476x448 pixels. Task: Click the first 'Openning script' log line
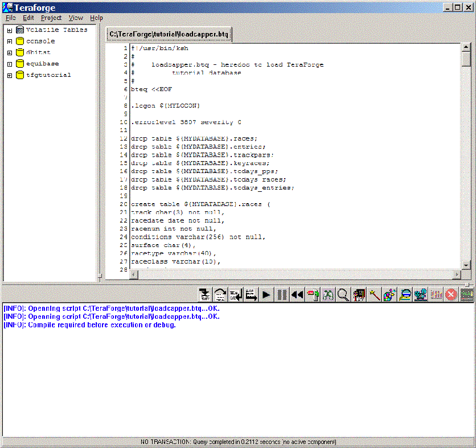(112, 309)
